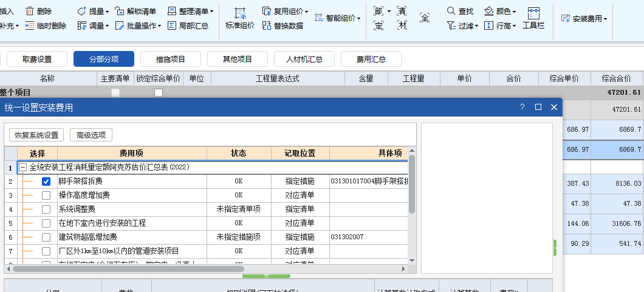Click the 临时删除 temporary delete icon
Image resolution: width=644 pixels, height=292 pixels.
click(30, 25)
